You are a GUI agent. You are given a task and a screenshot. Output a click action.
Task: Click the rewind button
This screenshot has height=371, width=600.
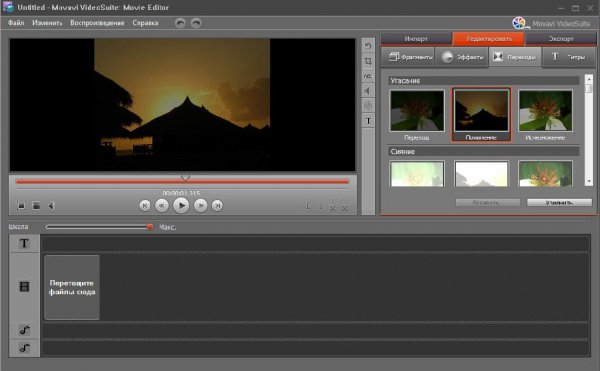(x=162, y=206)
